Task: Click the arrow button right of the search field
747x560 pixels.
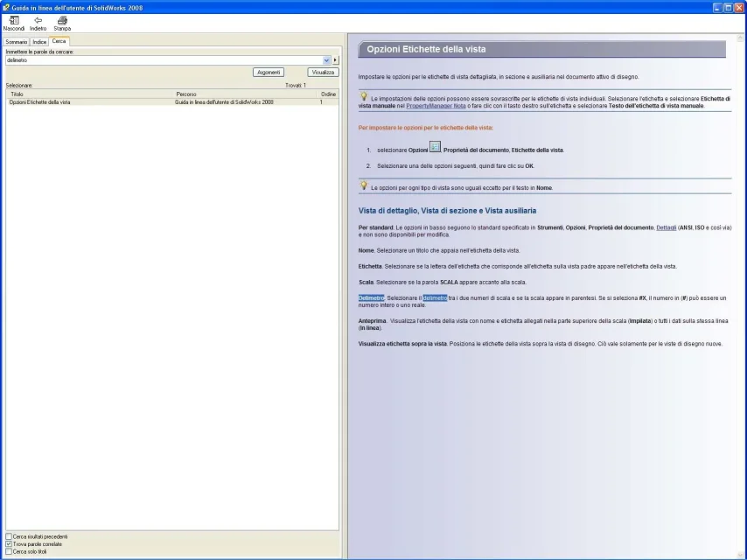Action: click(335, 60)
